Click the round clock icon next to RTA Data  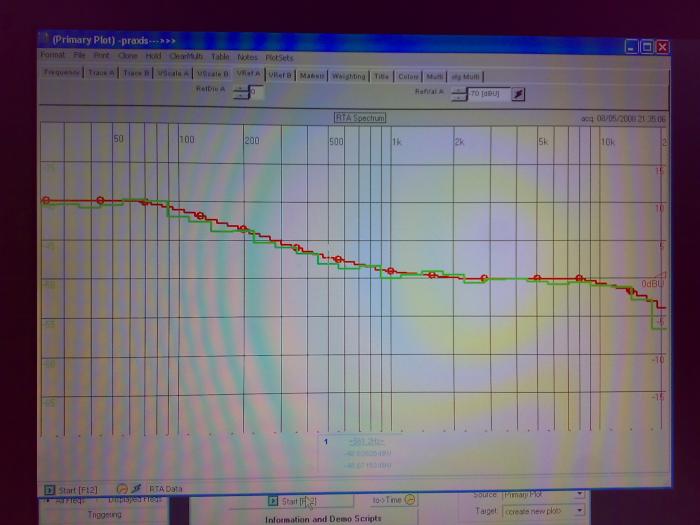click(122, 489)
